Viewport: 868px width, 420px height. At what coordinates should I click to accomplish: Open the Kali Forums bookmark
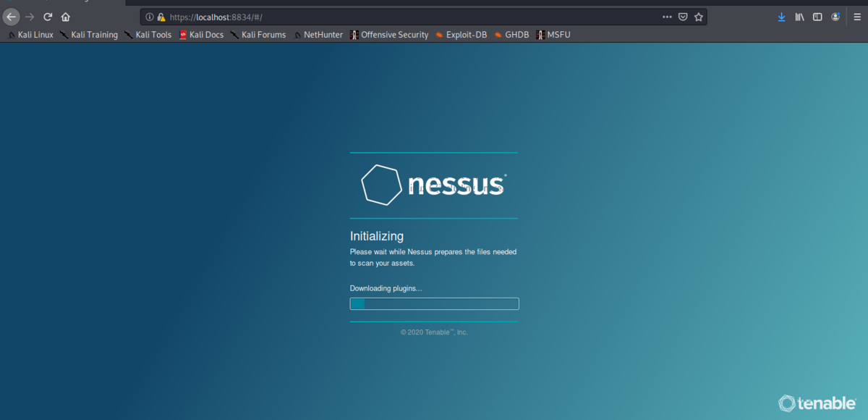point(258,35)
